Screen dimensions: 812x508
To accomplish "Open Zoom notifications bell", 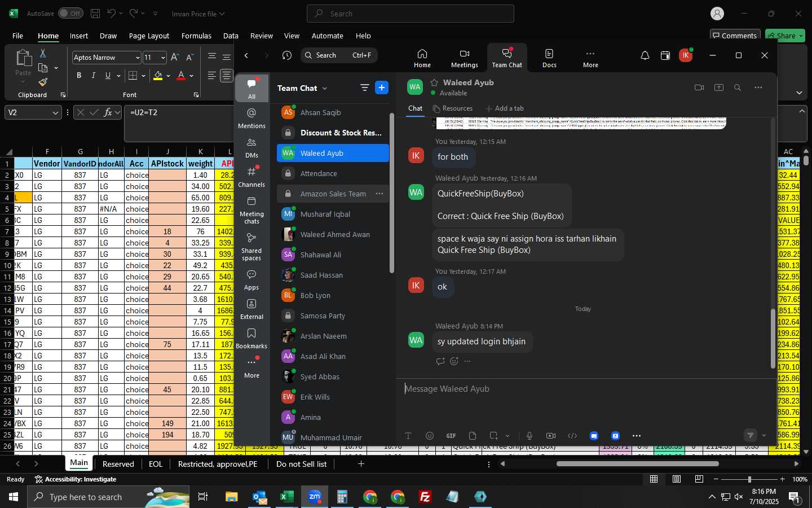I will click(x=645, y=55).
